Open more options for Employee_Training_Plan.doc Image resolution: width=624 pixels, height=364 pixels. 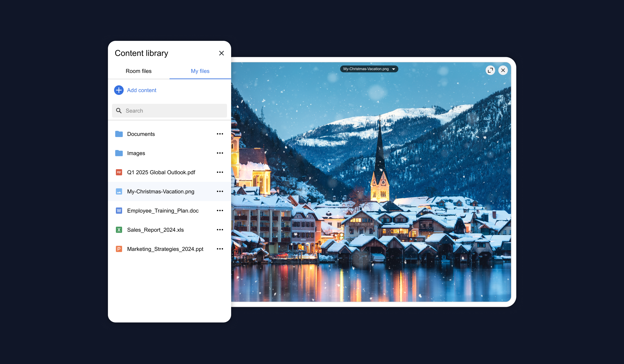pyautogui.click(x=220, y=211)
